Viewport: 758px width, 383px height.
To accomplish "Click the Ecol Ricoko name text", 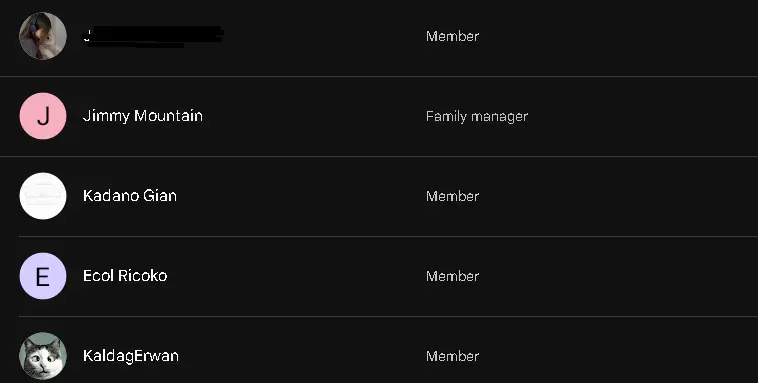I will 125,276.
